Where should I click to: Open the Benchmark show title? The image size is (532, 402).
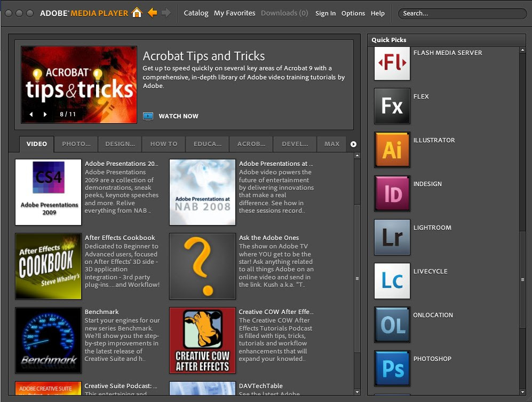coord(102,312)
